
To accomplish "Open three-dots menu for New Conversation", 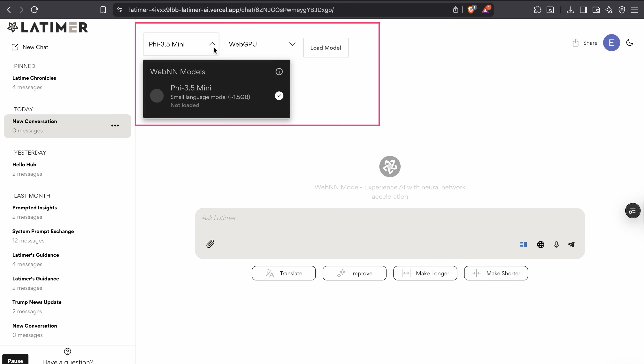I will pyautogui.click(x=115, y=126).
